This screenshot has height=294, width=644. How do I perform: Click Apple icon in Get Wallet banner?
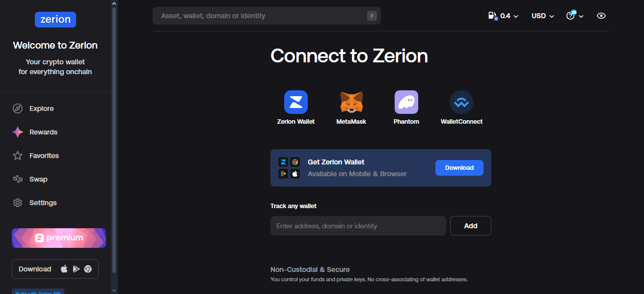pyautogui.click(x=295, y=174)
